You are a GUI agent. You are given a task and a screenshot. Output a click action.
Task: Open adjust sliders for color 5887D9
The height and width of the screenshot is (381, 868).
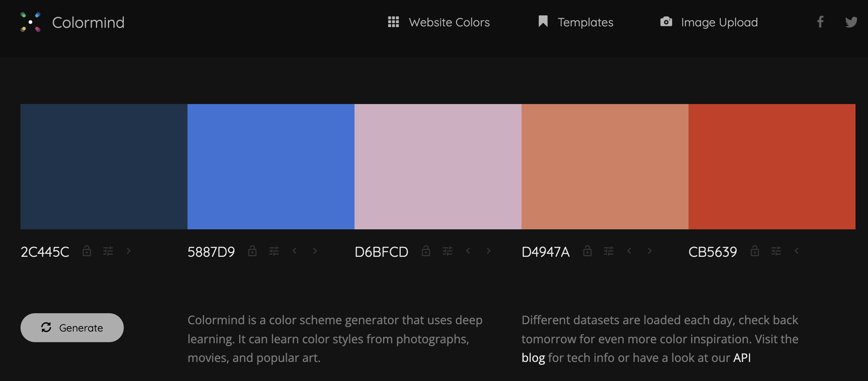[x=274, y=251]
